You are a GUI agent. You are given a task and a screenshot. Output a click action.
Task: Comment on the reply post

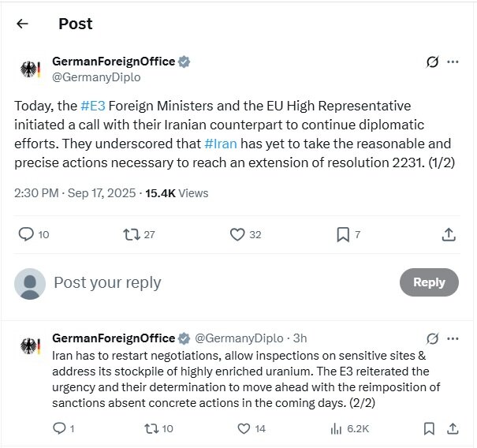point(59,428)
